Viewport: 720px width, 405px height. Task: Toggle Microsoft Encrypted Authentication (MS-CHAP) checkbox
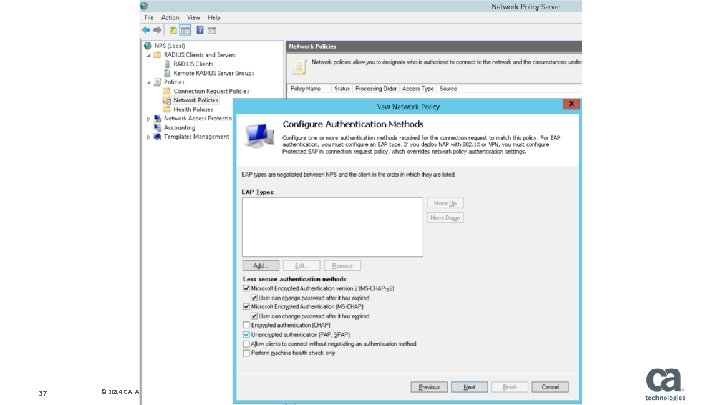coord(247,307)
